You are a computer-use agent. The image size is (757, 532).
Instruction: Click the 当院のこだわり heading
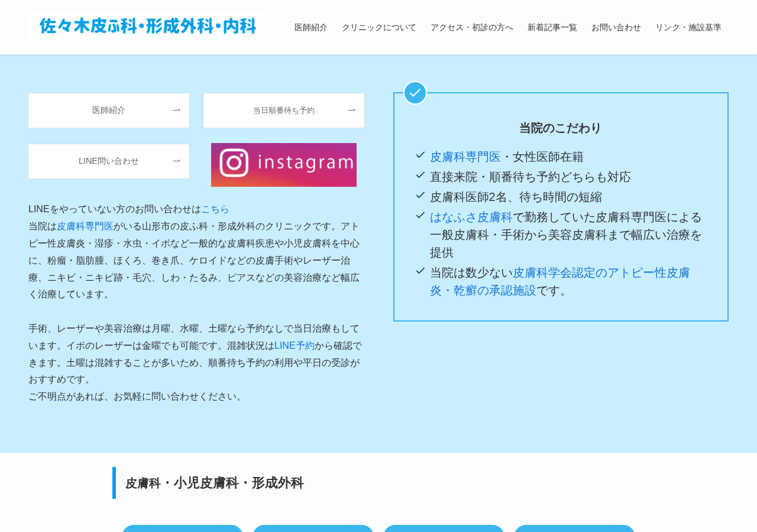click(561, 128)
